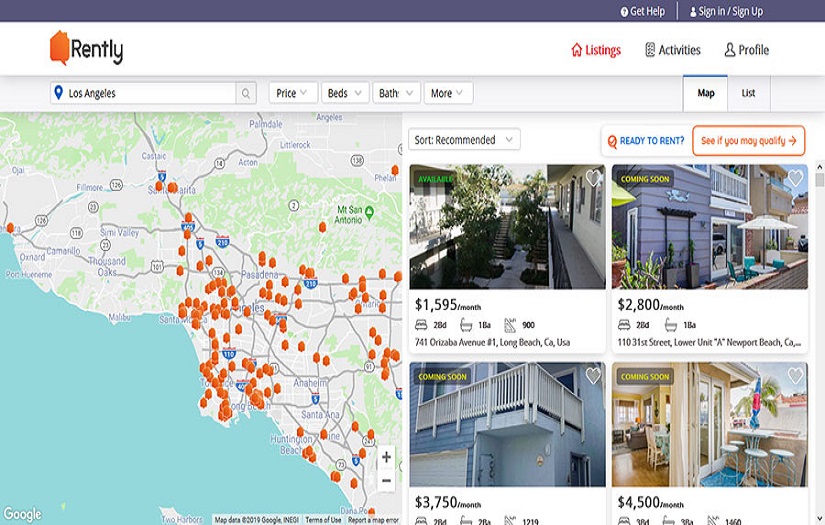Click the search magnifier icon
This screenshot has width=825, height=525.
tap(246, 94)
